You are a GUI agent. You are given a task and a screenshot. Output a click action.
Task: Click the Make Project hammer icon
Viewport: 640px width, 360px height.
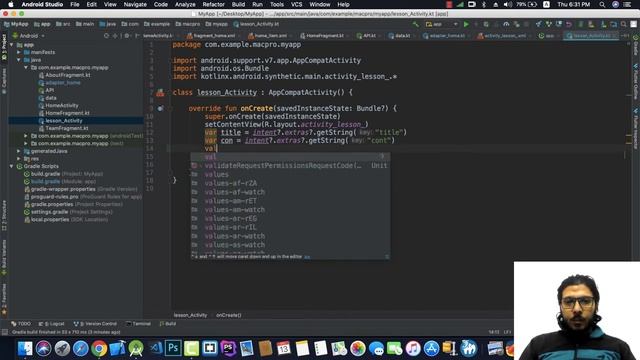coord(416,24)
